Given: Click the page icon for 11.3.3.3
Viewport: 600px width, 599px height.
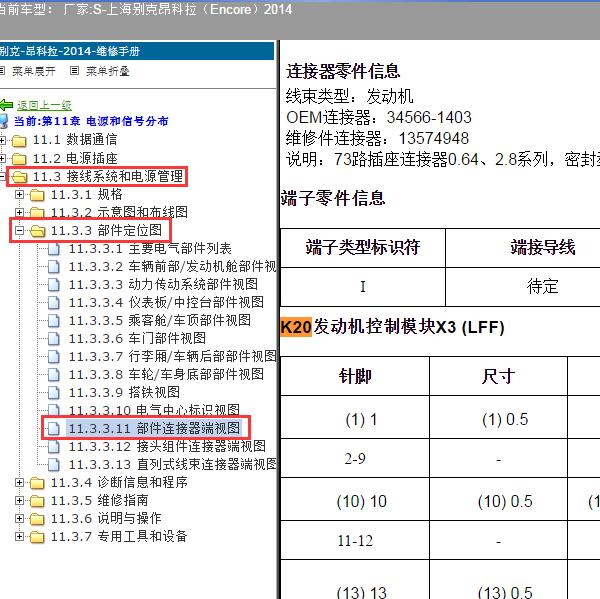Looking at the screenshot, I should coord(54,285).
